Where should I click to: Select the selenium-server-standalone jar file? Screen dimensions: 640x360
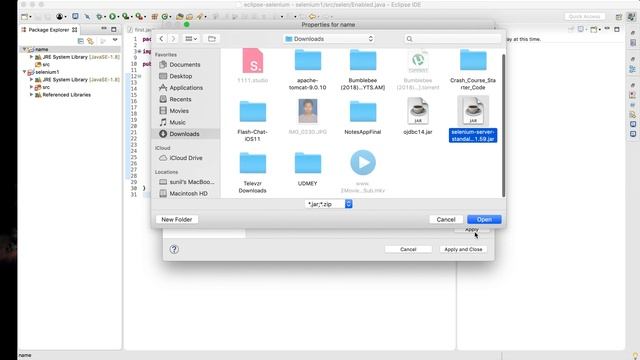click(473, 119)
